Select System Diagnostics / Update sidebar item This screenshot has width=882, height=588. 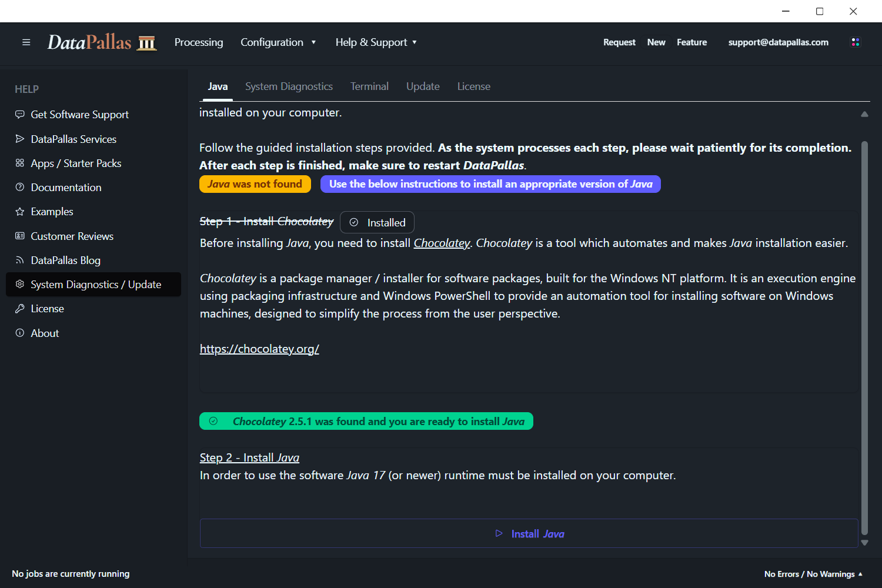click(93, 284)
